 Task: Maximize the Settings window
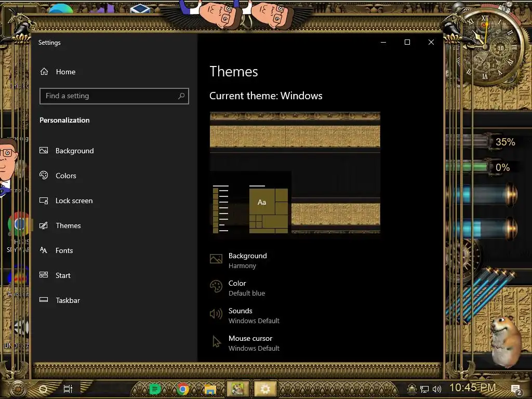click(x=407, y=42)
